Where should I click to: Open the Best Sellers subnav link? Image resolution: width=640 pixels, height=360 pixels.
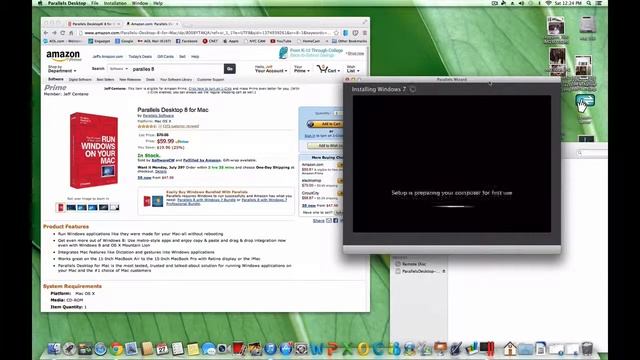105,80
